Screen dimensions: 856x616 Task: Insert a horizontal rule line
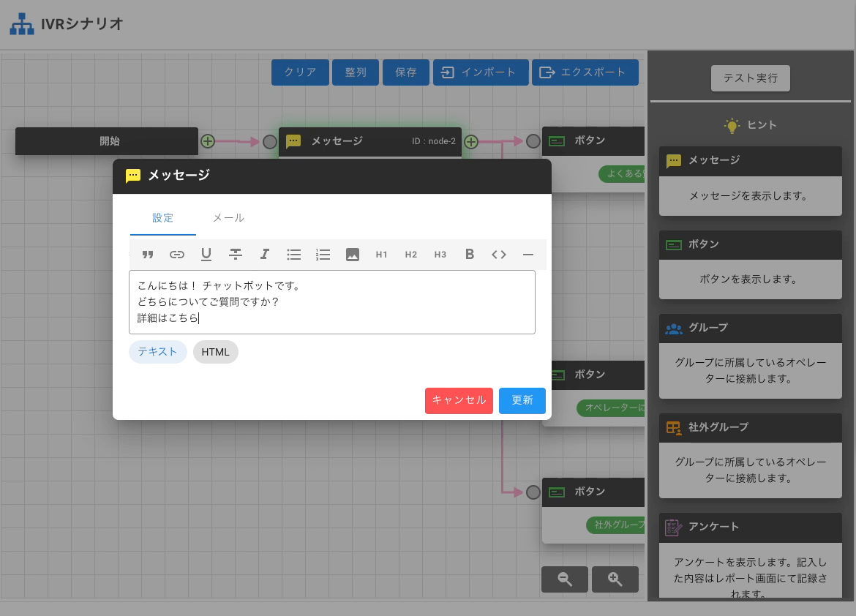point(528,255)
